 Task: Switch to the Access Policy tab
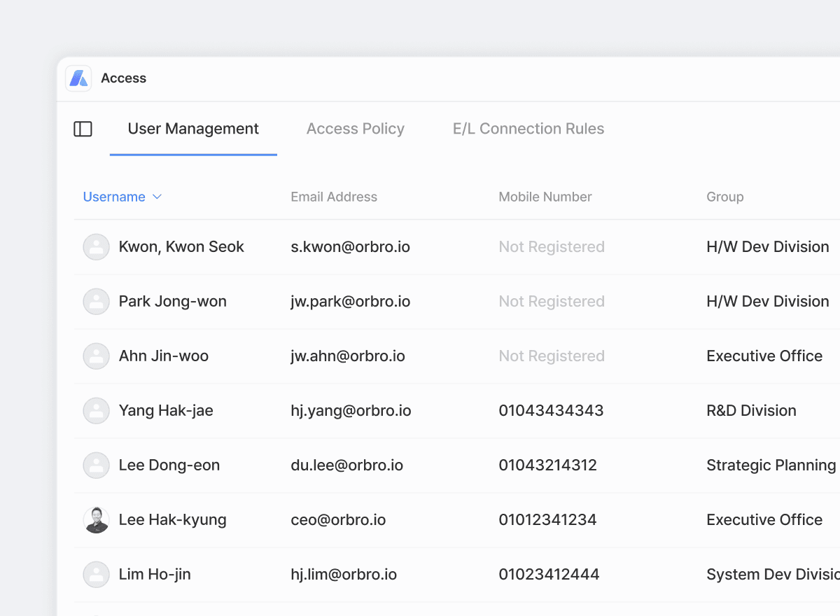[x=355, y=129]
